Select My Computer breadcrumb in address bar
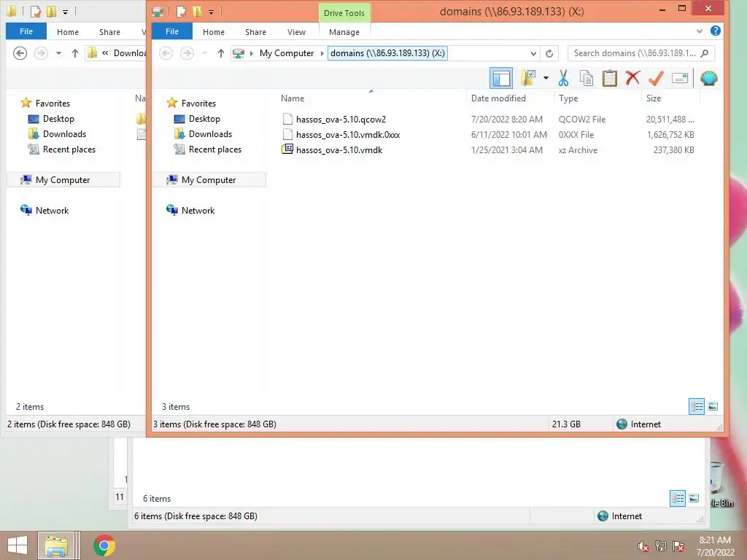This screenshot has width=747, height=560. [x=286, y=53]
